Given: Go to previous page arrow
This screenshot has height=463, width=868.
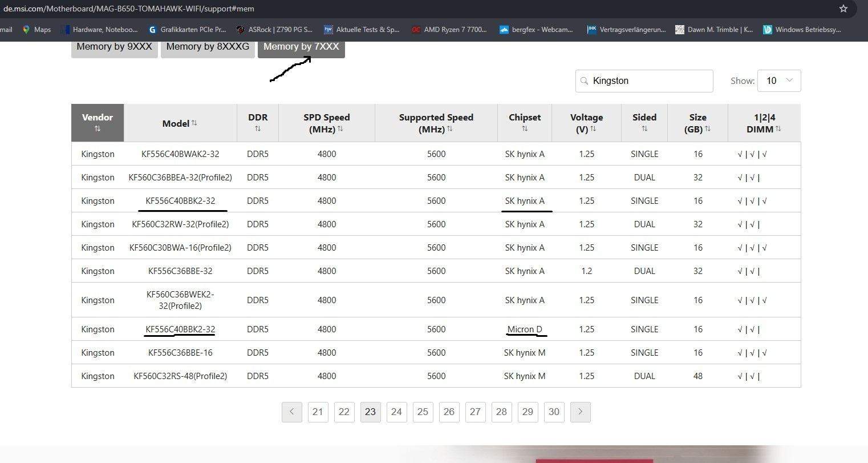Looking at the screenshot, I should pos(292,412).
